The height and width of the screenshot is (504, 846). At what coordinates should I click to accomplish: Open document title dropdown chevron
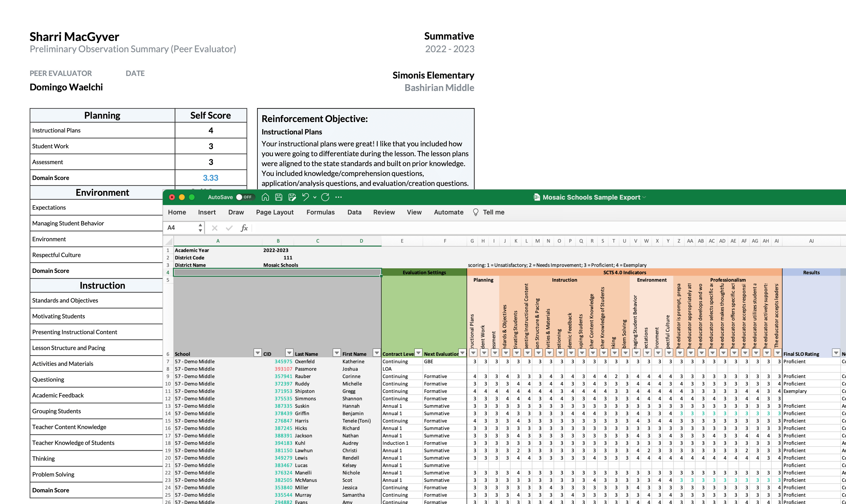point(644,197)
